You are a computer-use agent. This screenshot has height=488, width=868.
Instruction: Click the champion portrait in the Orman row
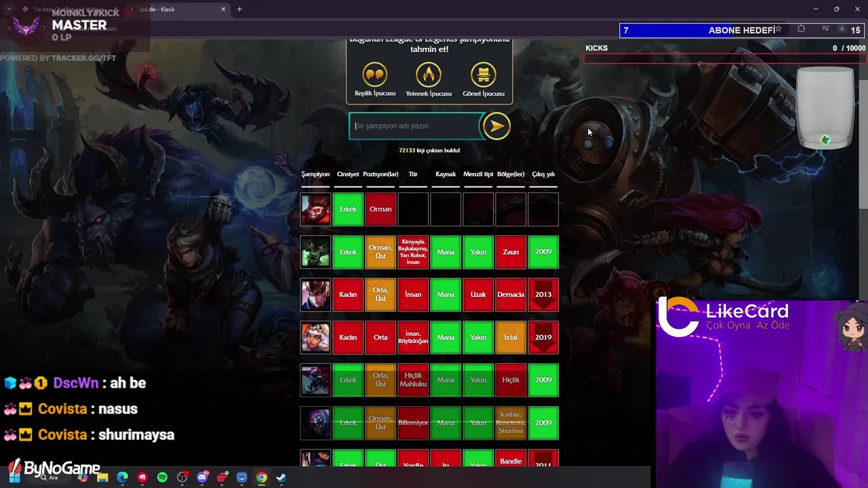click(x=315, y=209)
